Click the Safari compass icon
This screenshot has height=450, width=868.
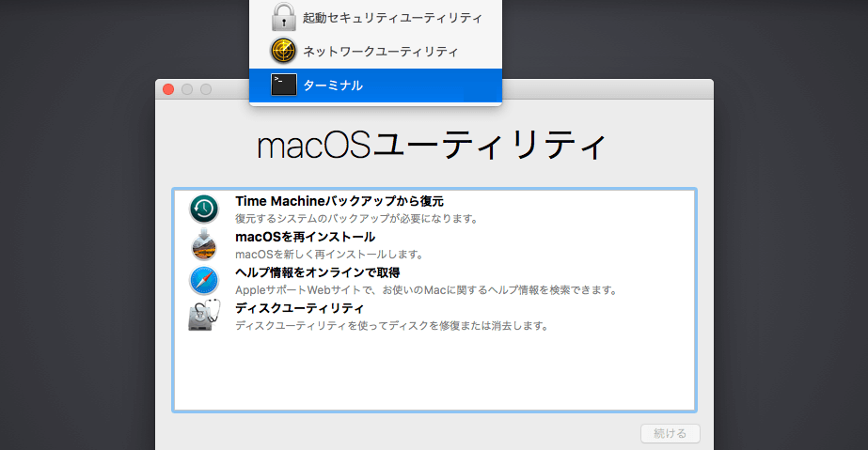tap(204, 281)
